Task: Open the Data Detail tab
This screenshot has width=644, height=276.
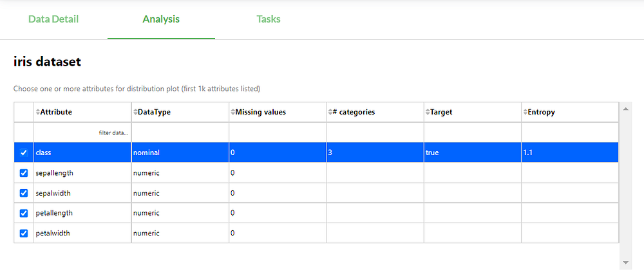Action: pos(53,19)
